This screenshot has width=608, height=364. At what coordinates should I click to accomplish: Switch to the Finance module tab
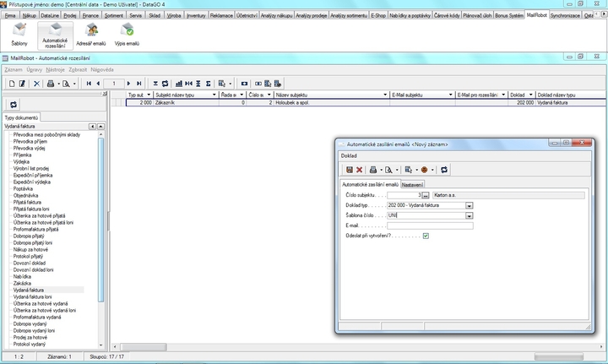[90, 15]
